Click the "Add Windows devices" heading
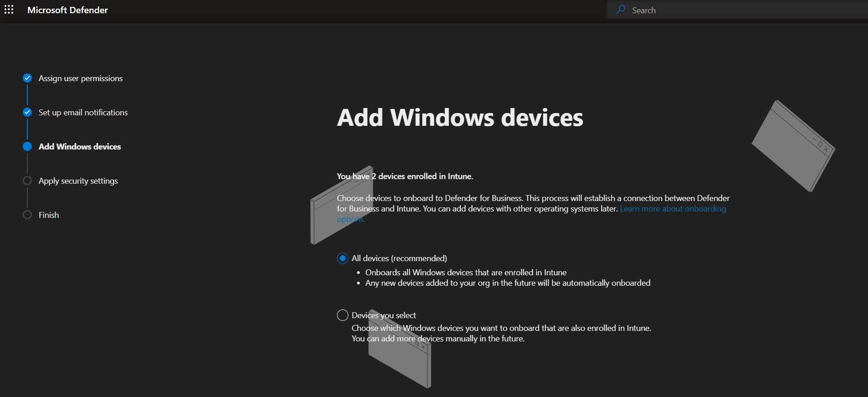This screenshot has height=397, width=868. [460, 118]
